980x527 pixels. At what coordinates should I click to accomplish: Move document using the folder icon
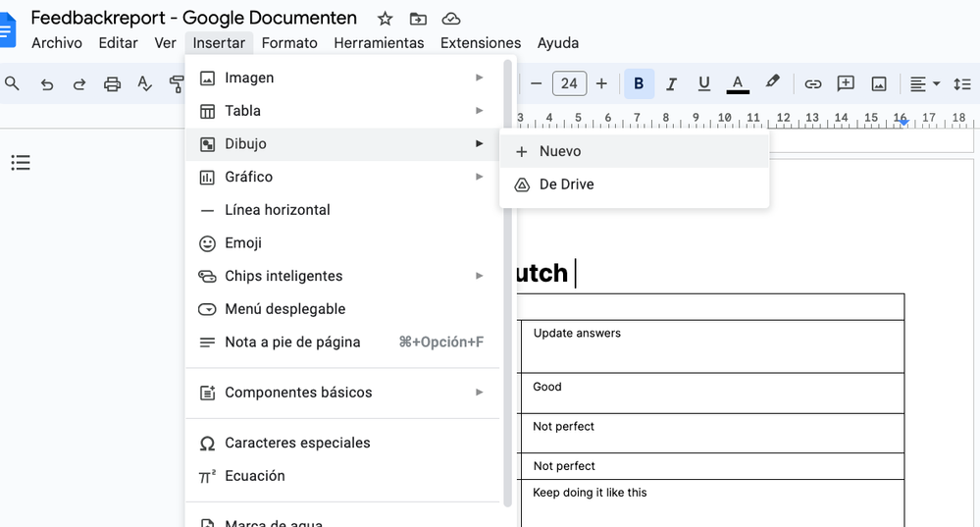click(x=418, y=20)
